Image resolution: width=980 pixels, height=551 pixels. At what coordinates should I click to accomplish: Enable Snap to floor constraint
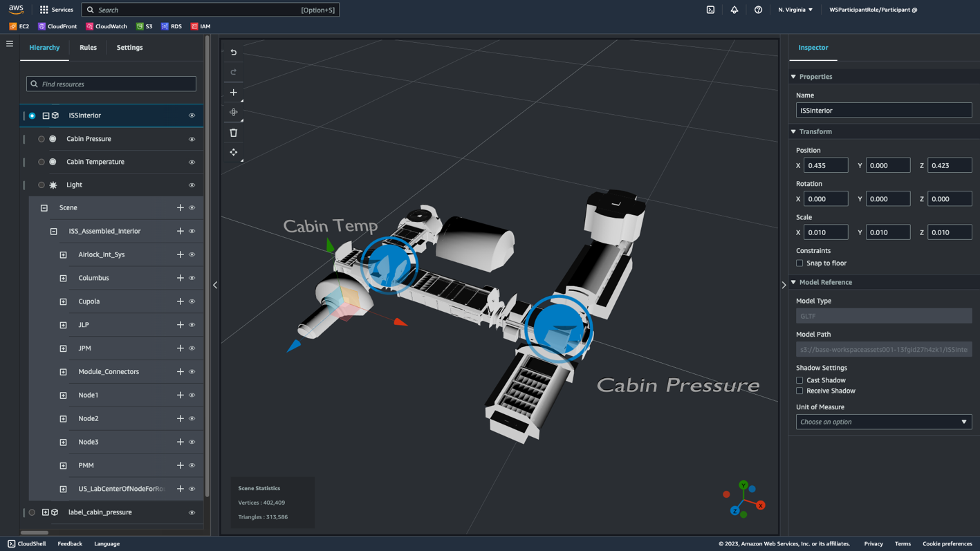tap(799, 263)
